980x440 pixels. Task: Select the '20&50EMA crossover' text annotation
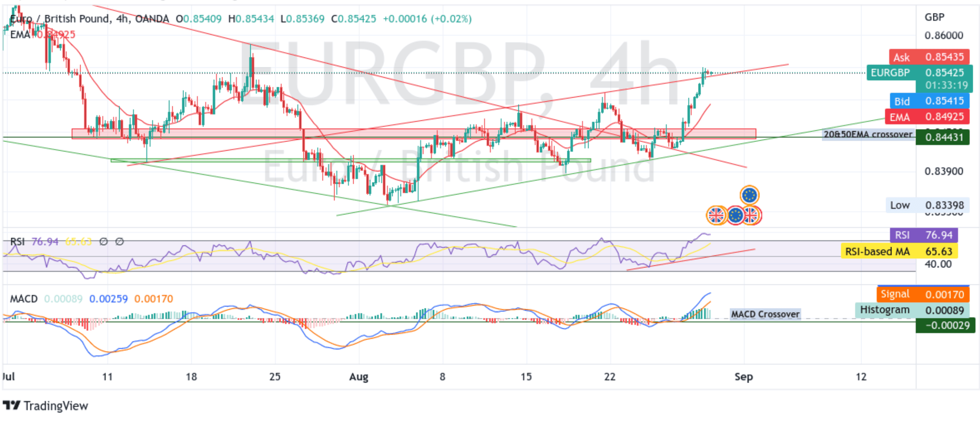[868, 134]
